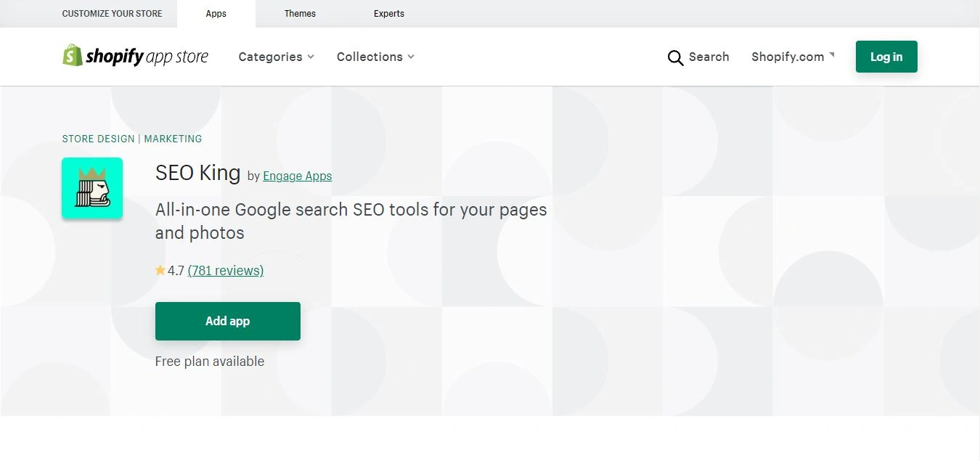Click the SEO King app title
Viewport: 980px width, 461px height.
(x=197, y=173)
